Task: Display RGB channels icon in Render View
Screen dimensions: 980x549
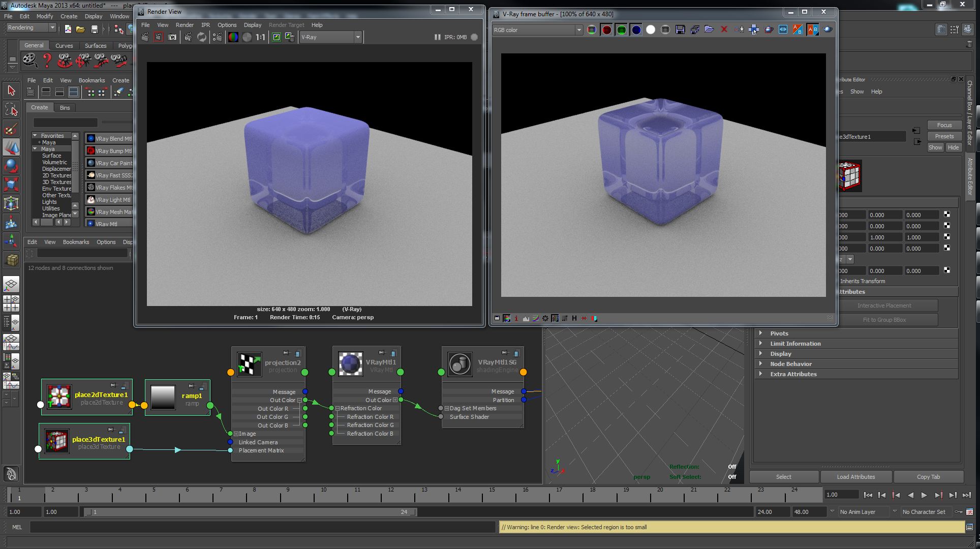Action: [x=233, y=37]
